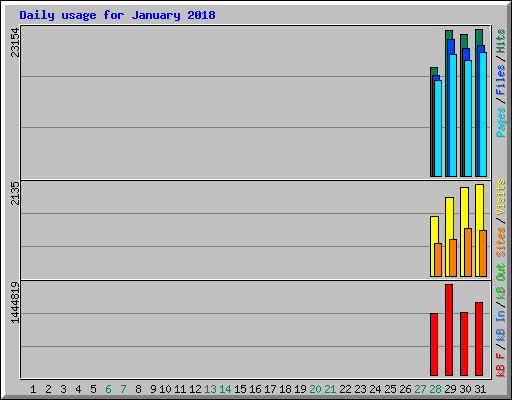The image size is (512, 400).
Task: Click green day number 6 on the x-axis
Action: tap(108, 389)
